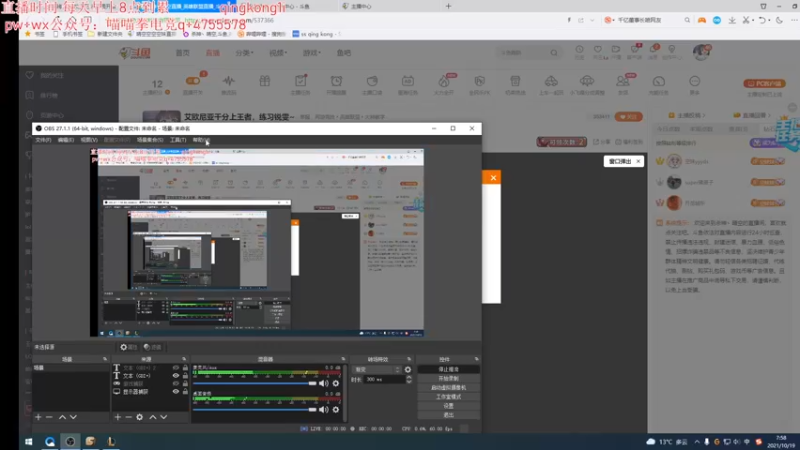Adjust the first mixer track volume slider

[x=255, y=383]
